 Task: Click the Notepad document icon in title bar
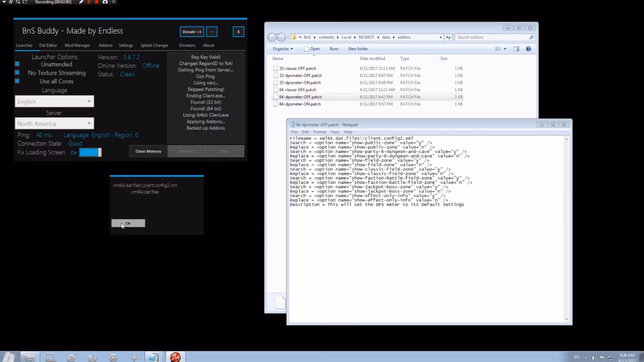(292, 125)
